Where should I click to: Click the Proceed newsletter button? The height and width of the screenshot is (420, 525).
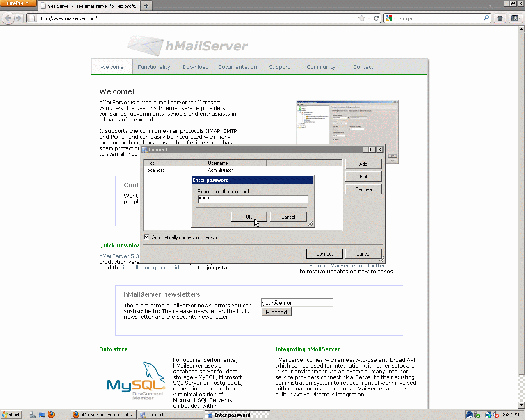276,312
